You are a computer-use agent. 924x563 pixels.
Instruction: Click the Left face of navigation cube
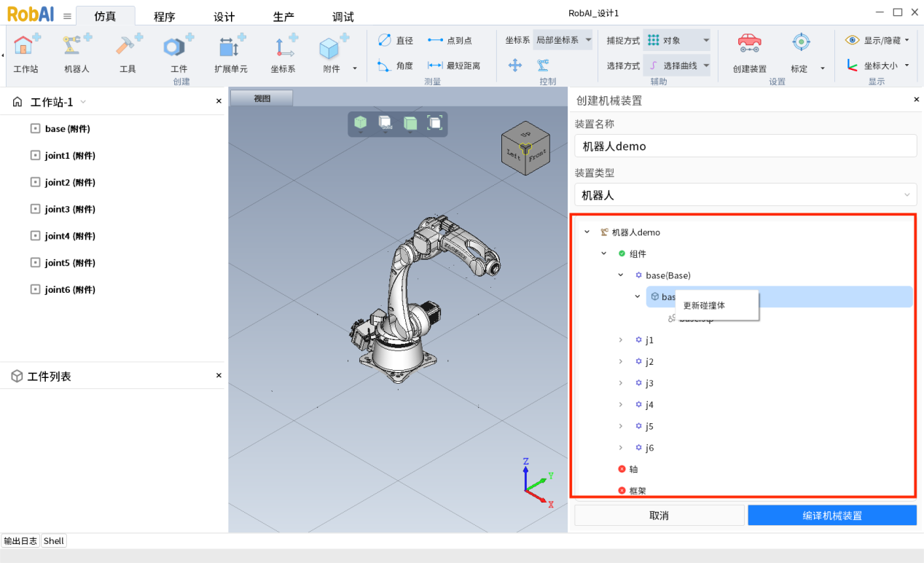513,154
